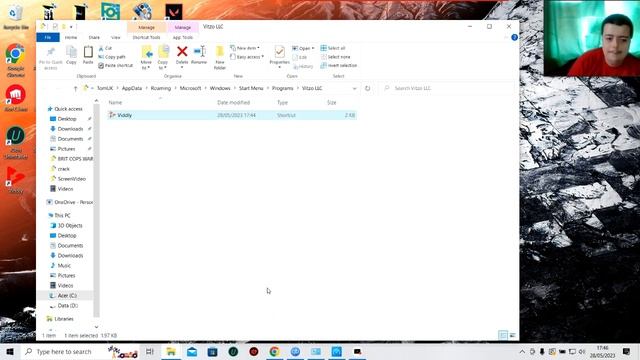Open Google Chrome from the taskbar
The height and width of the screenshot is (360, 640).
pyautogui.click(x=274, y=351)
